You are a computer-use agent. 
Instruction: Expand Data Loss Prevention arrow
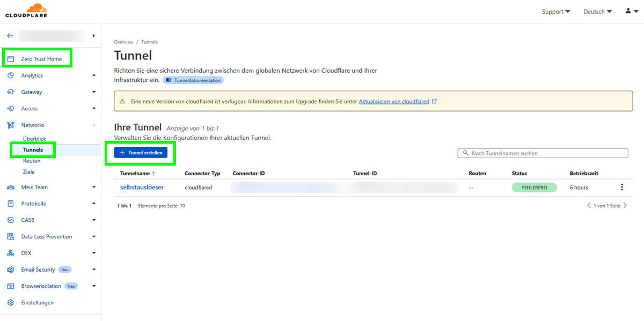pos(94,237)
